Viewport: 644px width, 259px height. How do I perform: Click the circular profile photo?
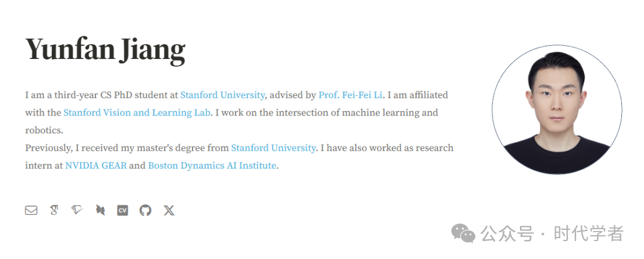pos(557,109)
